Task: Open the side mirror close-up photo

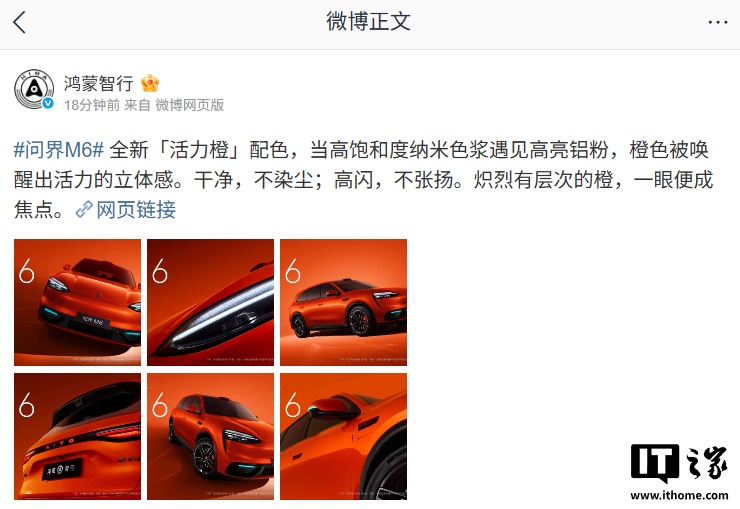Action: (344, 436)
